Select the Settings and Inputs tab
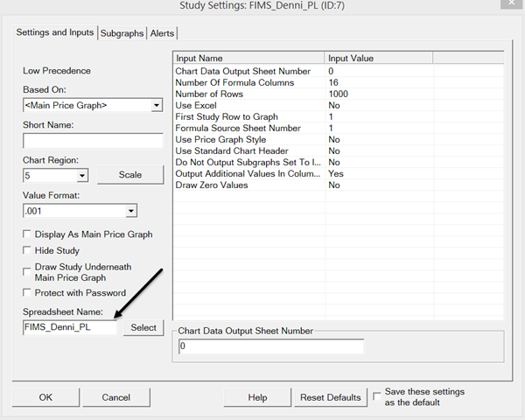Image resolution: width=525 pixels, height=420 pixels. (55, 33)
